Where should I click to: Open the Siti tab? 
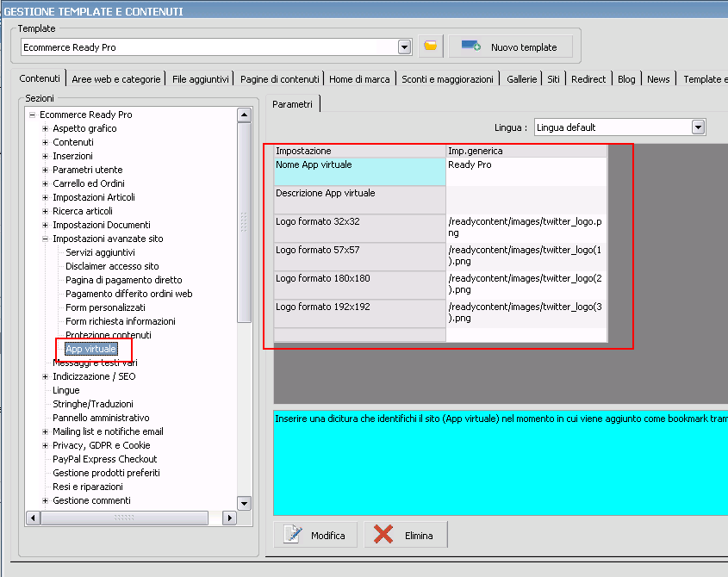coord(553,79)
